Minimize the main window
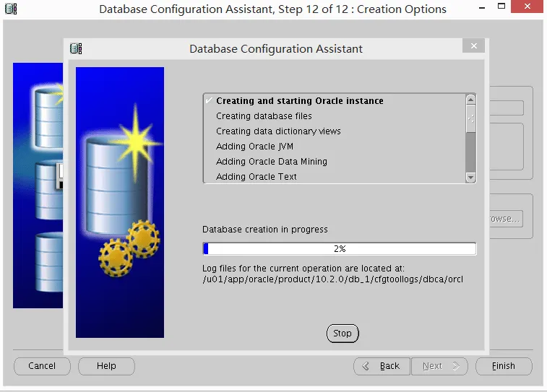This screenshot has height=392, width=547. click(482, 7)
